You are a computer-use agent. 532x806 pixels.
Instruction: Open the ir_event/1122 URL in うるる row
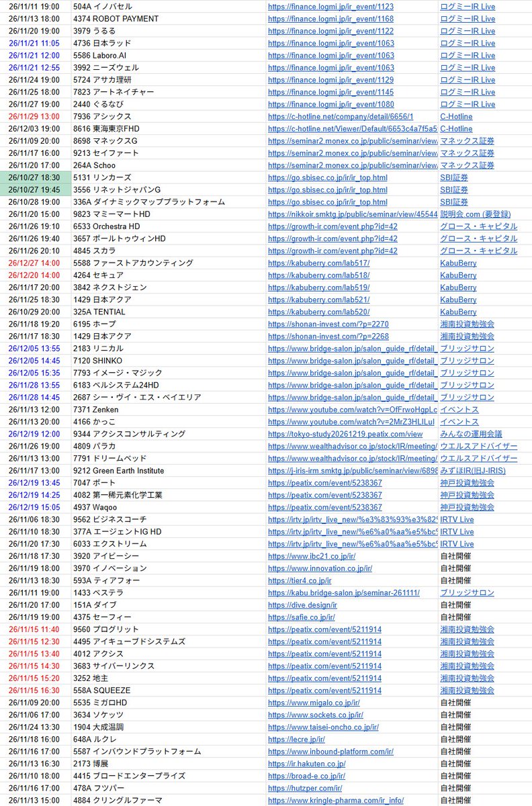pos(330,31)
